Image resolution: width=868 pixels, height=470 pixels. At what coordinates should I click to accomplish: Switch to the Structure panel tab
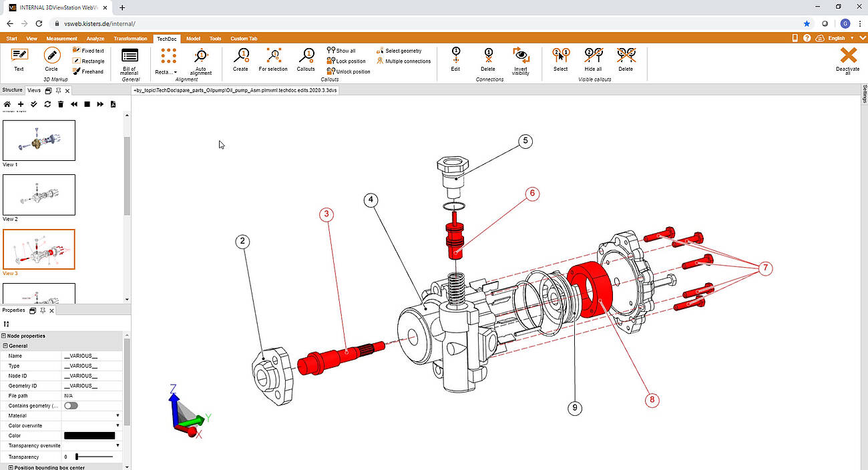(12, 90)
